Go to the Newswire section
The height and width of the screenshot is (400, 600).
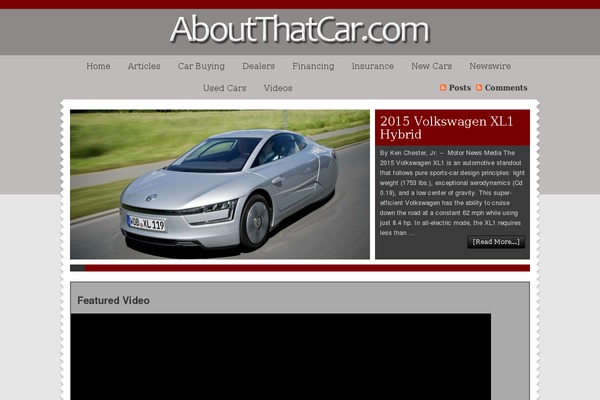pos(490,66)
